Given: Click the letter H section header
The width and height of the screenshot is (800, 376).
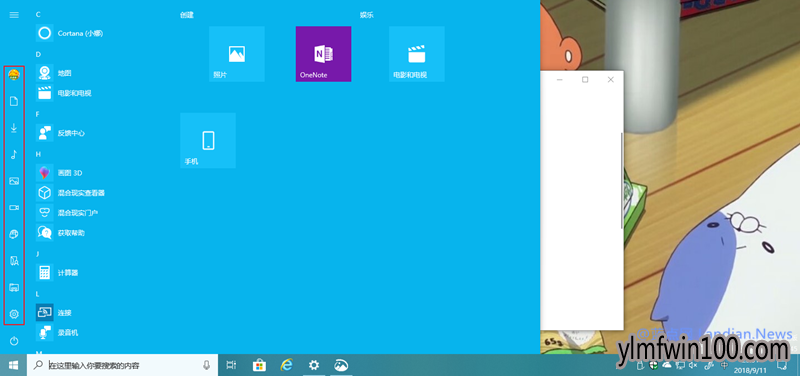Looking at the screenshot, I should pos(38,154).
